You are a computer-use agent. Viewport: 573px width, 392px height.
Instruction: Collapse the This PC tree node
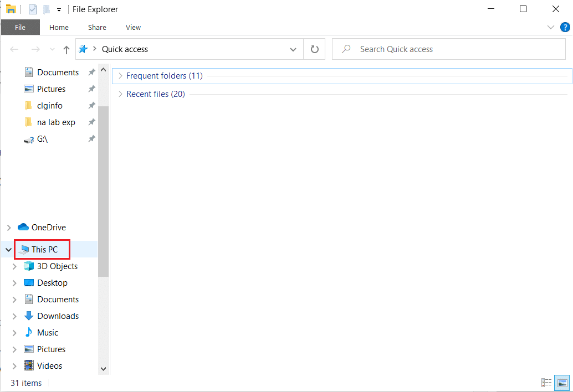pos(8,250)
